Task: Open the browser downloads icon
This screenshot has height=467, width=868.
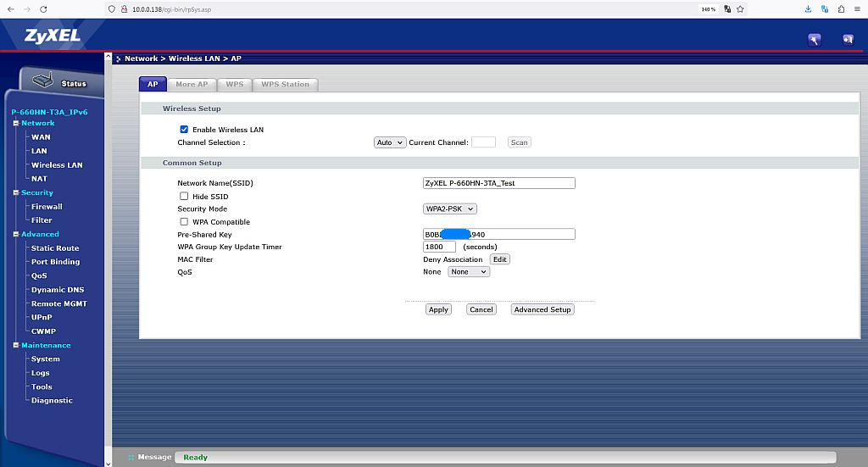Action: (808, 8)
